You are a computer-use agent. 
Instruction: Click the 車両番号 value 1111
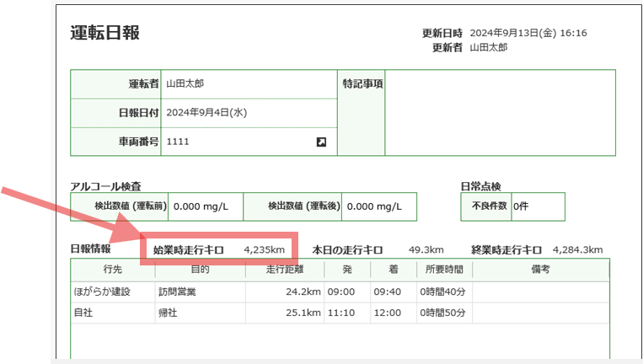tap(178, 142)
